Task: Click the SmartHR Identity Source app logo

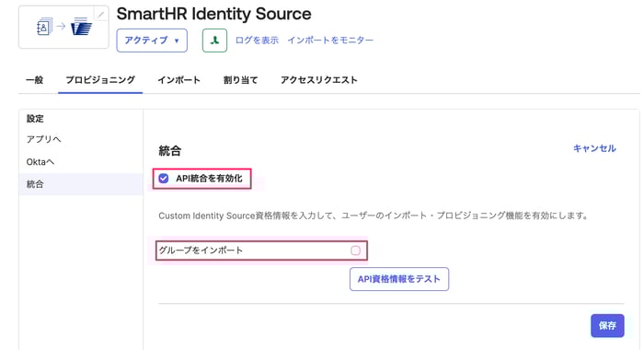Action: (63, 27)
